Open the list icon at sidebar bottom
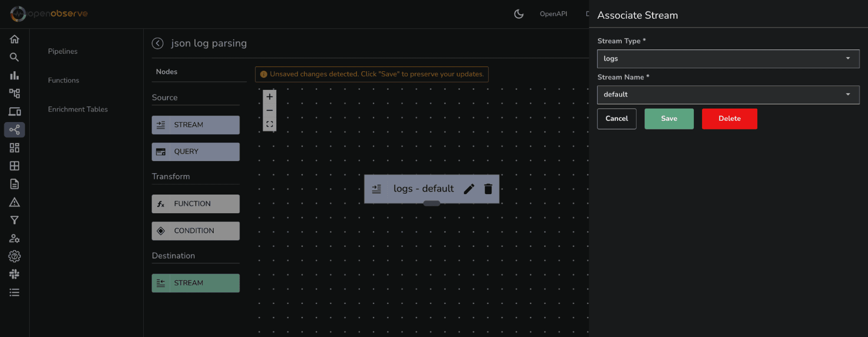868x337 pixels. 14,293
